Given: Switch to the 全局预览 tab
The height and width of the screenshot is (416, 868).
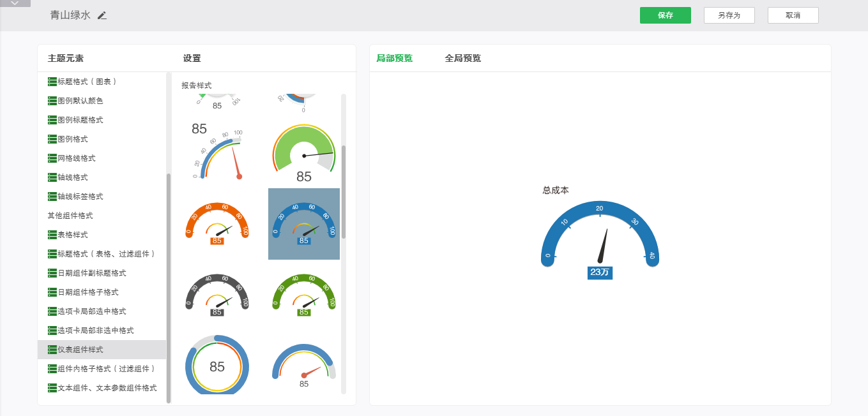Looking at the screenshot, I should [x=462, y=59].
